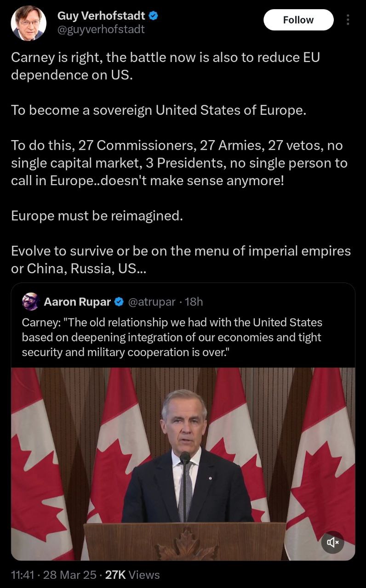The height and width of the screenshot is (588, 366).
Task: View the 27K Views count
Action: point(132,575)
